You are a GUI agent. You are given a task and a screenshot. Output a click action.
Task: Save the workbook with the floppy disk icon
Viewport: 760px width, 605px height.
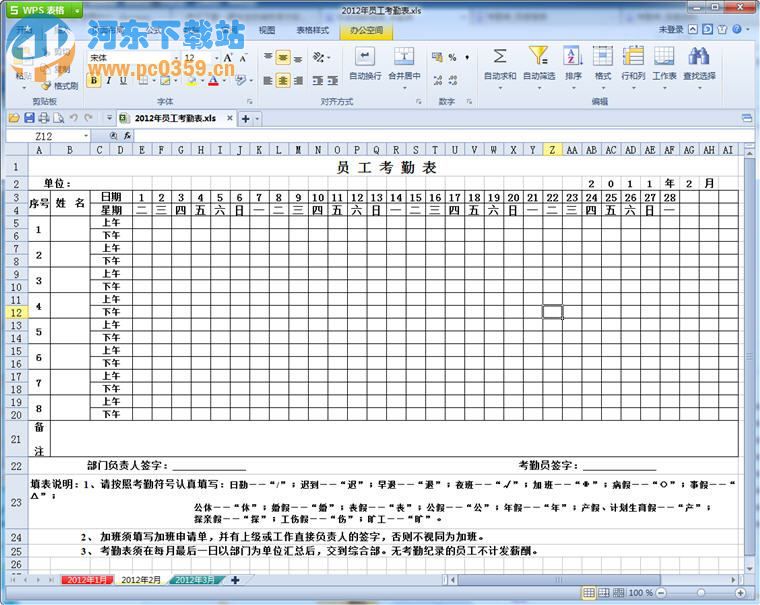coord(29,118)
